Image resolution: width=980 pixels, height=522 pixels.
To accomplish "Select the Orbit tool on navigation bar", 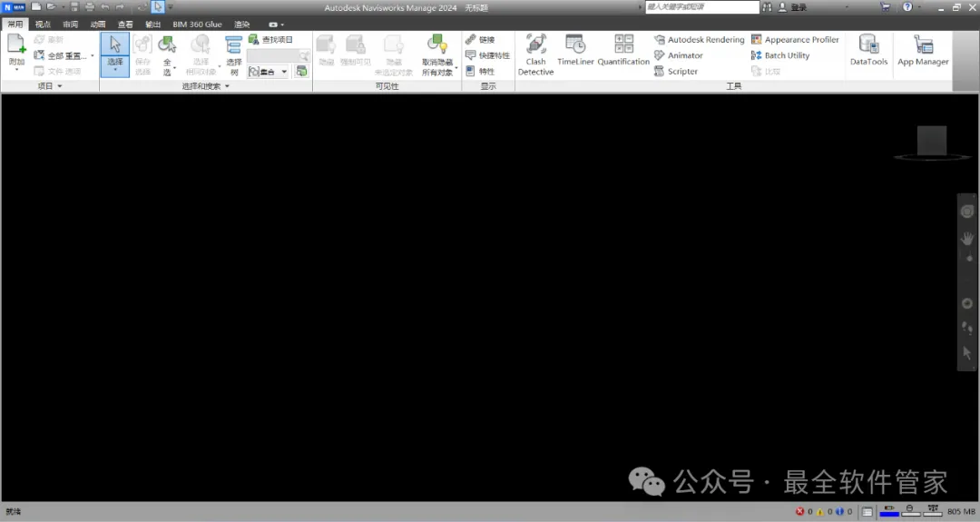I will click(967, 303).
